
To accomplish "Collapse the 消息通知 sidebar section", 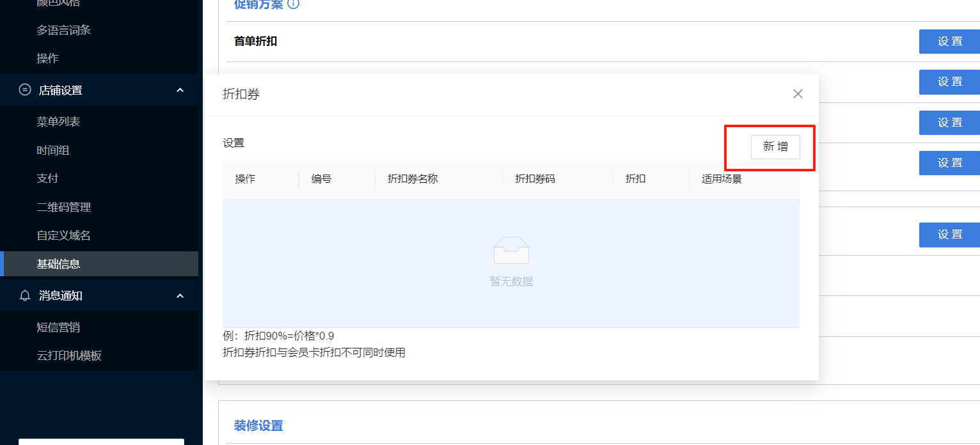I will click(x=180, y=296).
